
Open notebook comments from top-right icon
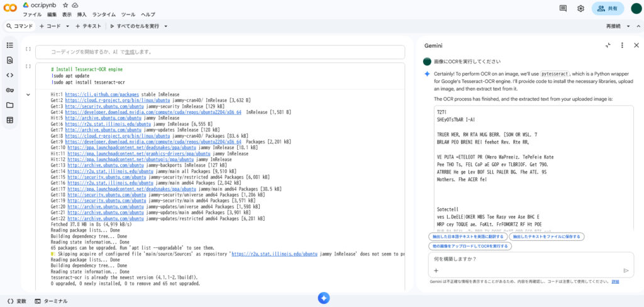tap(563, 8)
